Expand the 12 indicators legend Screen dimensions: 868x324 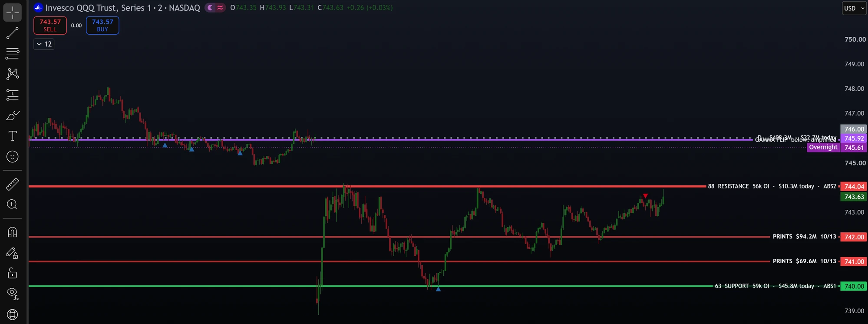point(44,44)
